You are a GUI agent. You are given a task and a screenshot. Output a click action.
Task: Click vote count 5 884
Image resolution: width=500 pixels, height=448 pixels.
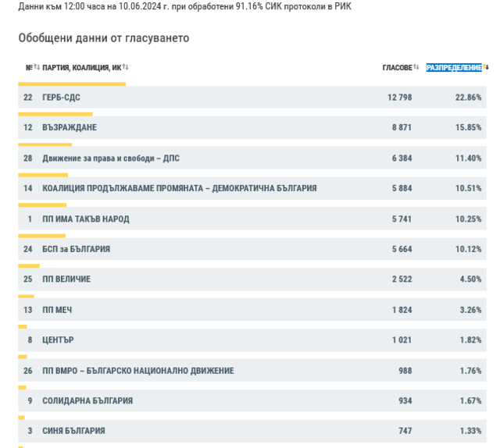[x=402, y=188]
